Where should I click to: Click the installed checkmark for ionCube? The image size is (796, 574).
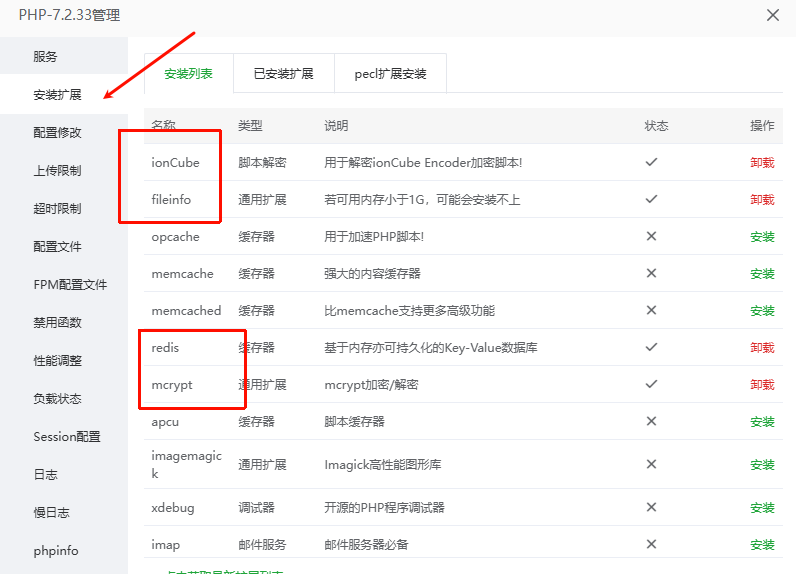click(651, 162)
